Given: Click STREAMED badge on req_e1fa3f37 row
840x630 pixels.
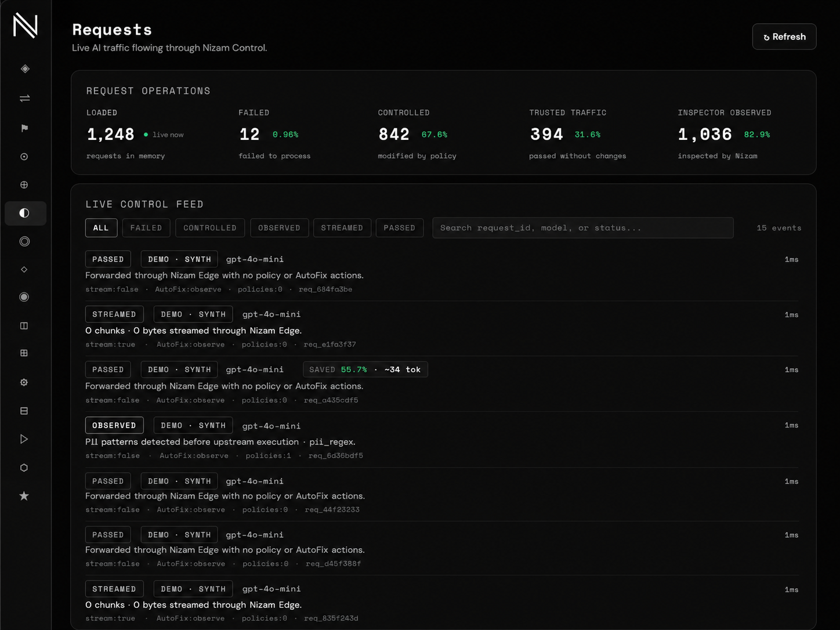Looking at the screenshot, I should tap(114, 314).
